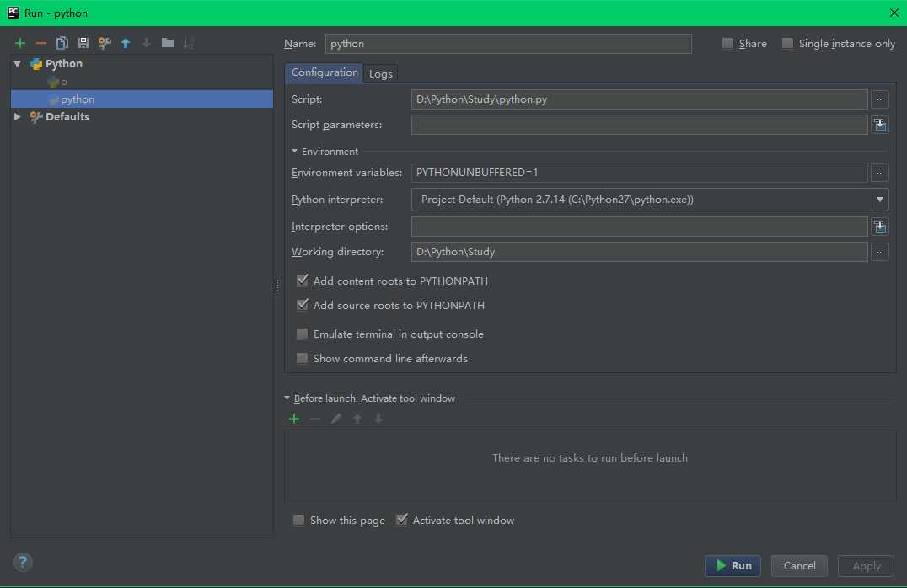Move configuration up in the list
The image size is (907, 588).
(x=126, y=43)
